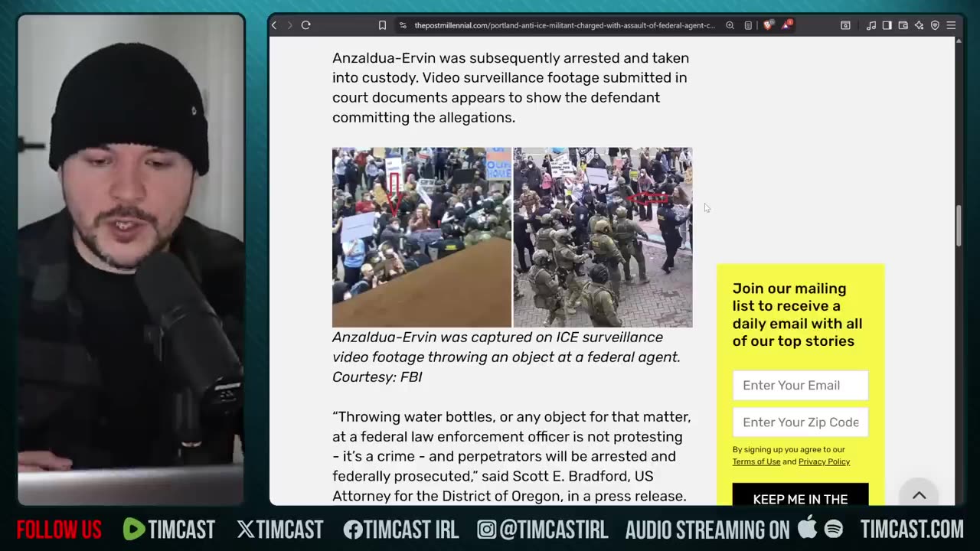The image size is (980, 551).
Task: Open the screenshot/capture toolbar icon
Action: click(x=845, y=25)
